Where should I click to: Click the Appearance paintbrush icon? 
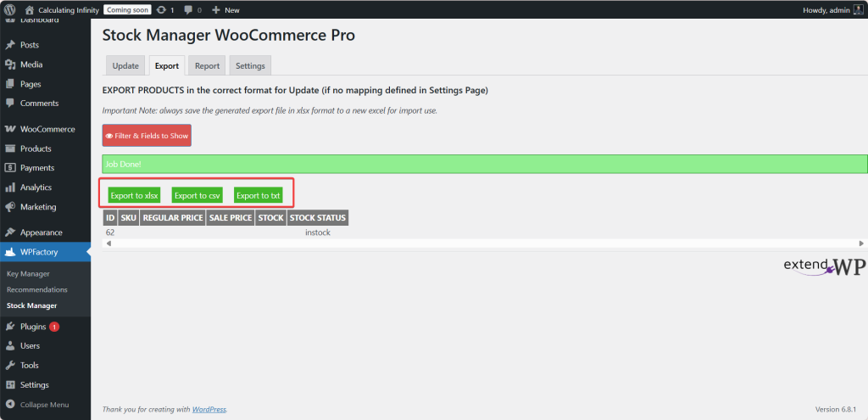[10, 232]
